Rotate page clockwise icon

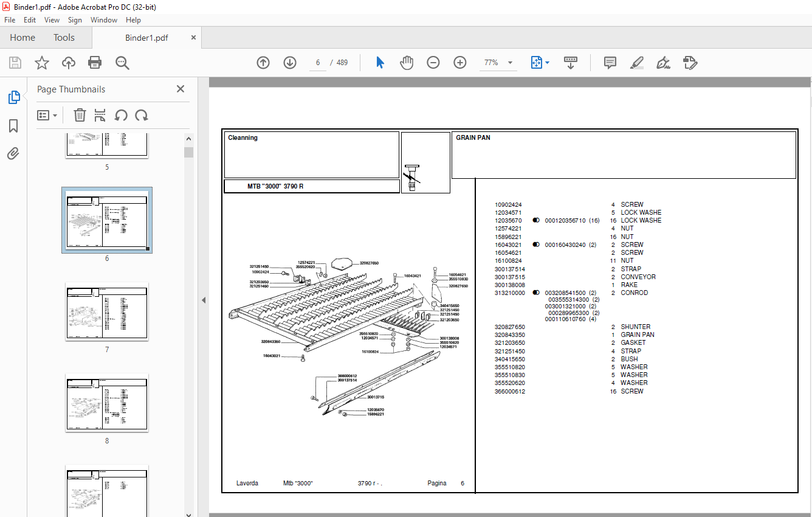[x=142, y=116]
